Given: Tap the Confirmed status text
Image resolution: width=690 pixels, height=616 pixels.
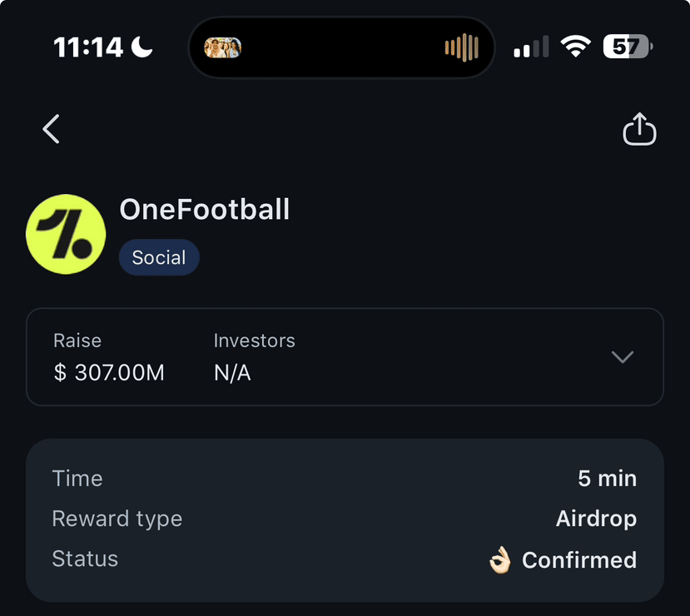Looking at the screenshot, I should point(578,560).
